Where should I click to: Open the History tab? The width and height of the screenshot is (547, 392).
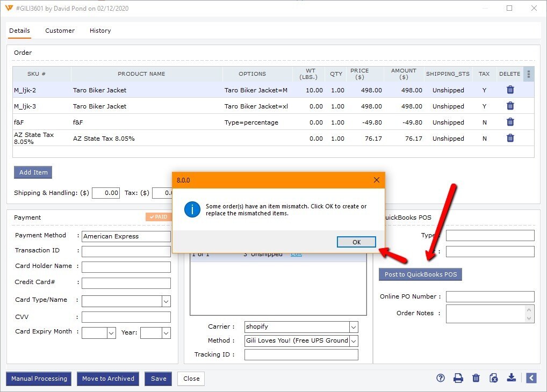(100, 31)
